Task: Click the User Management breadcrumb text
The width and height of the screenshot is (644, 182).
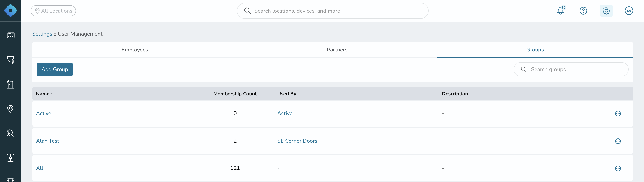Action: pyautogui.click(x=80, y=34)
